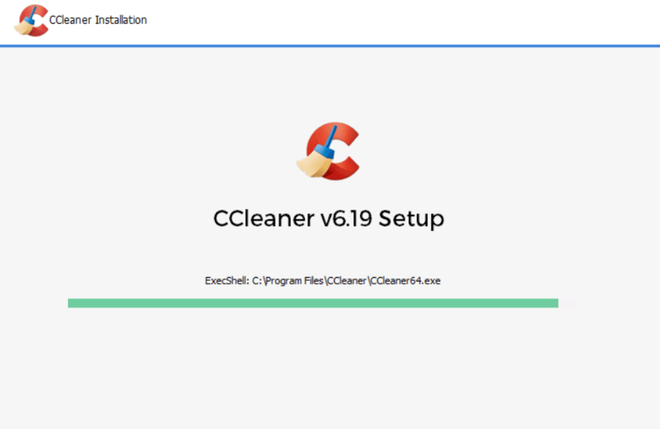Click the small CCleaner logo in header
The width and height of the screenshot is (660, 429).
click(32, 20)
